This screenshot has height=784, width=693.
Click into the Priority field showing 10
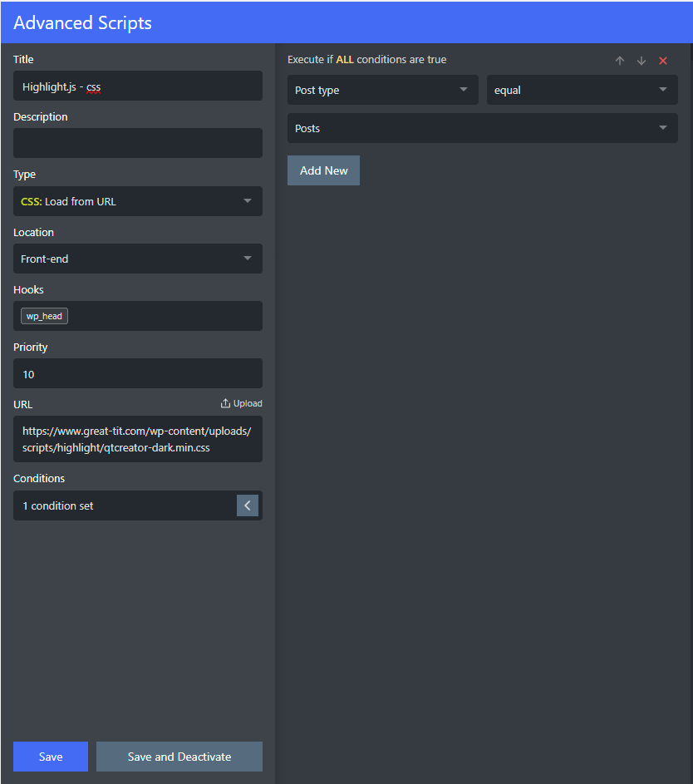click(x=138, y=373)
